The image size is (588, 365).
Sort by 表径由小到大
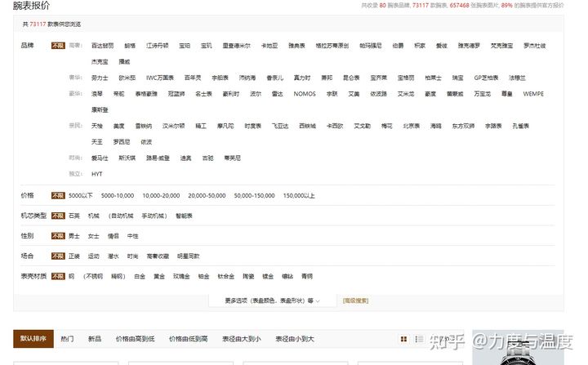[x=294, y=339]
